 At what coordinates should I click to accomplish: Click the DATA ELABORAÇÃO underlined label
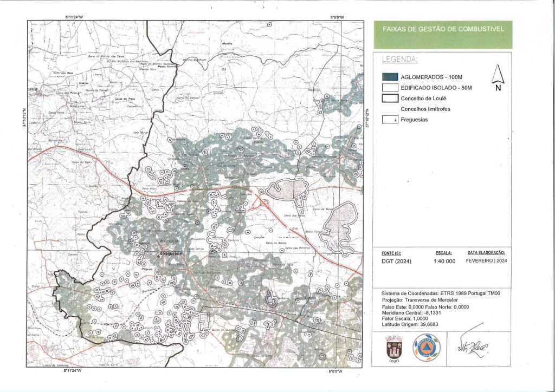point(486,253)
